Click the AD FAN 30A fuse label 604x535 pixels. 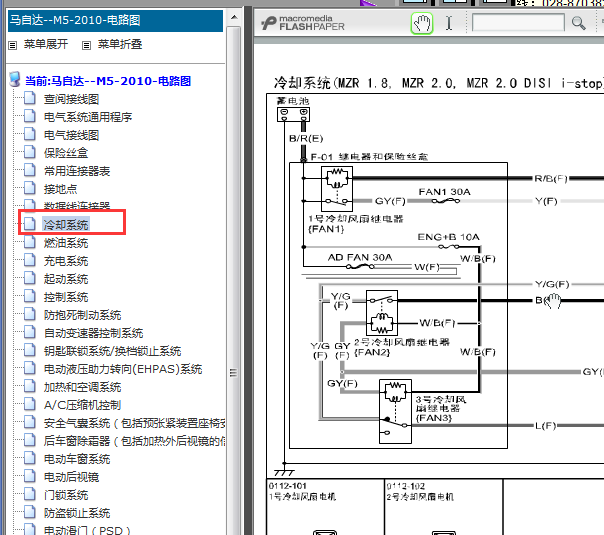360,257
